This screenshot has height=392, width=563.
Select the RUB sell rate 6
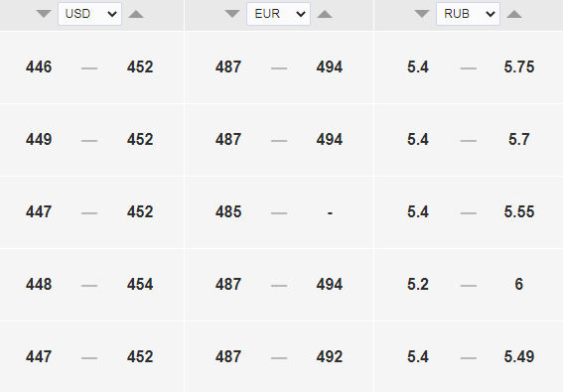519,284
